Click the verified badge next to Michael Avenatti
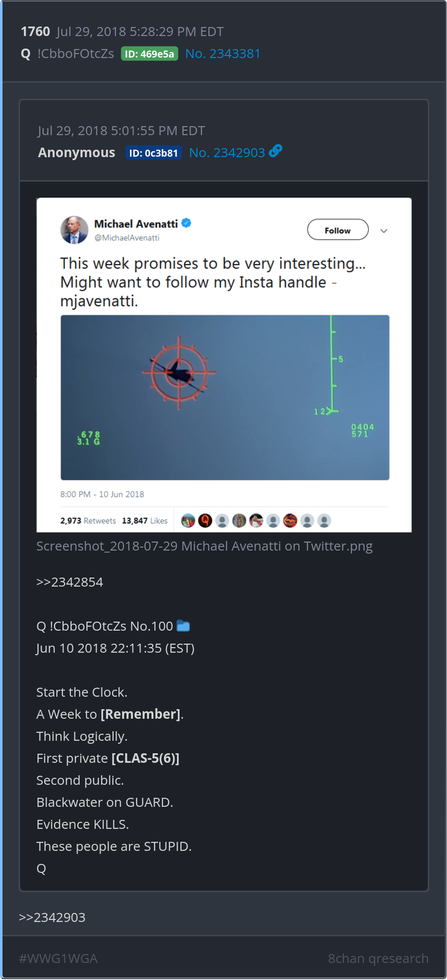The height and width of the screenshot is (980, 447). click(186, 223)
